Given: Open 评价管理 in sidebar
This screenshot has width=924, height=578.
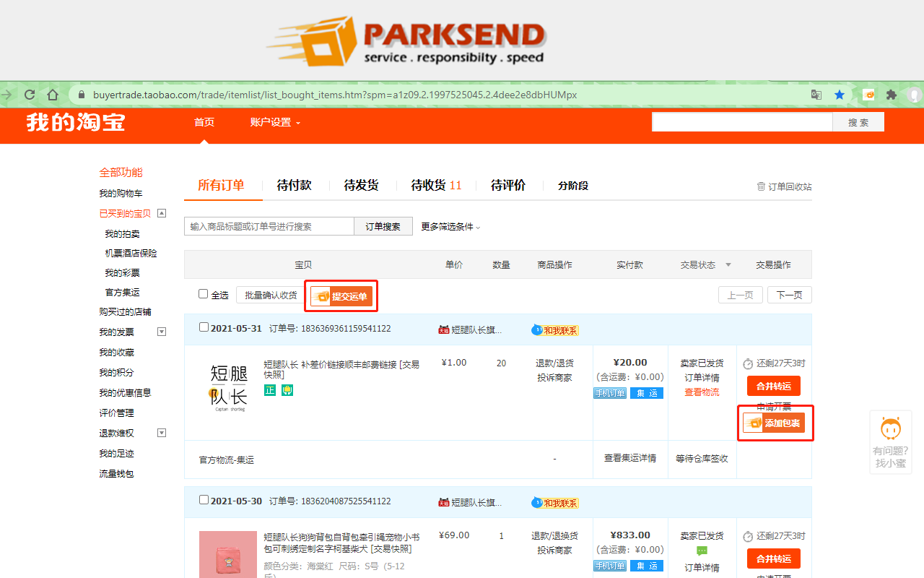Looking at the screenshot, I should (116, 413).
